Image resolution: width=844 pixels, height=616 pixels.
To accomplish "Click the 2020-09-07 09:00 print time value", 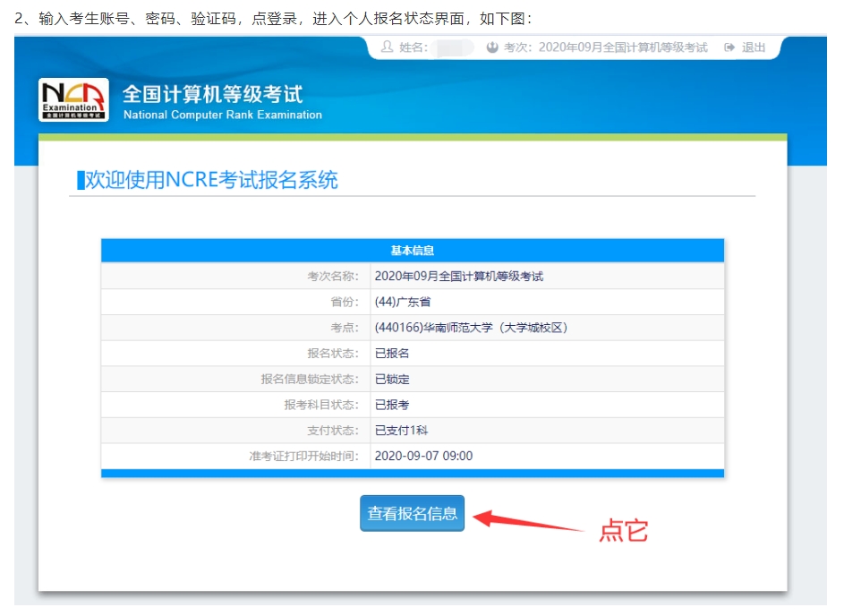I will click(x=423, y=456).
